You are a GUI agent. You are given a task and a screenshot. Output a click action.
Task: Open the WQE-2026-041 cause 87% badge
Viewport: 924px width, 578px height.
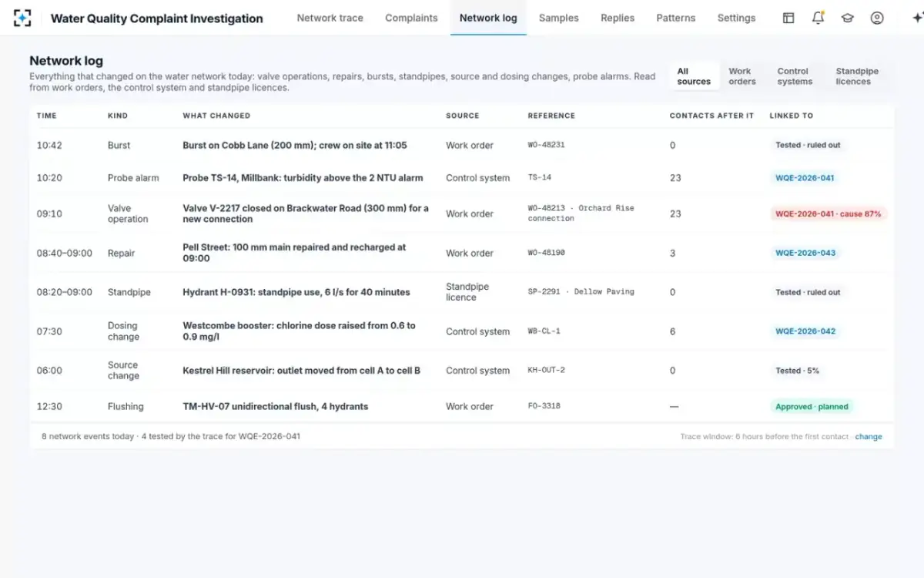click(828, 213)
